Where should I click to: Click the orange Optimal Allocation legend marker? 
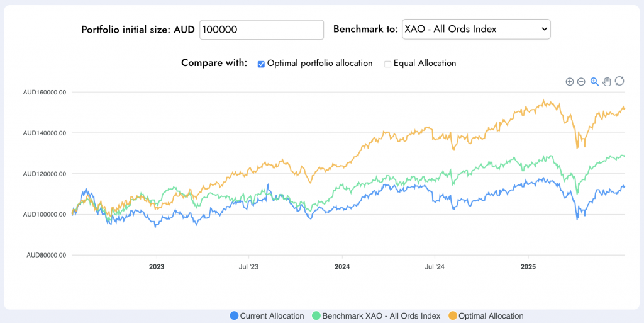tap(453, 316)
